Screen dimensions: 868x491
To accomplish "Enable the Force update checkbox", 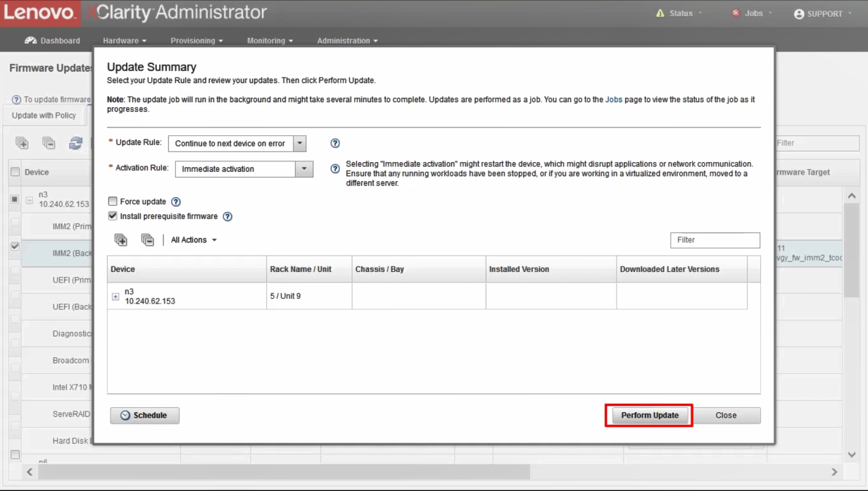I will pyautogui.click(x=113, y=201).
